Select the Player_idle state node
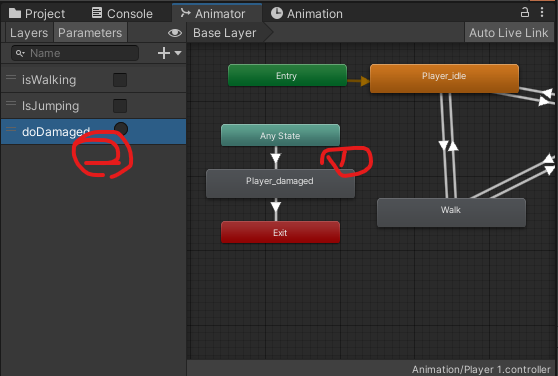This screenshot has width=558, height=376. point(444,78)
